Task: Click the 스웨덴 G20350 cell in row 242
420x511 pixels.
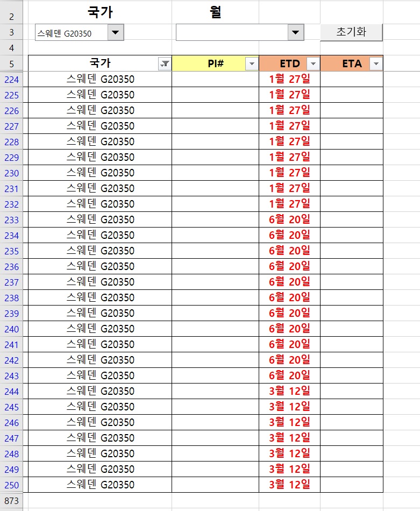Action: 100,360
